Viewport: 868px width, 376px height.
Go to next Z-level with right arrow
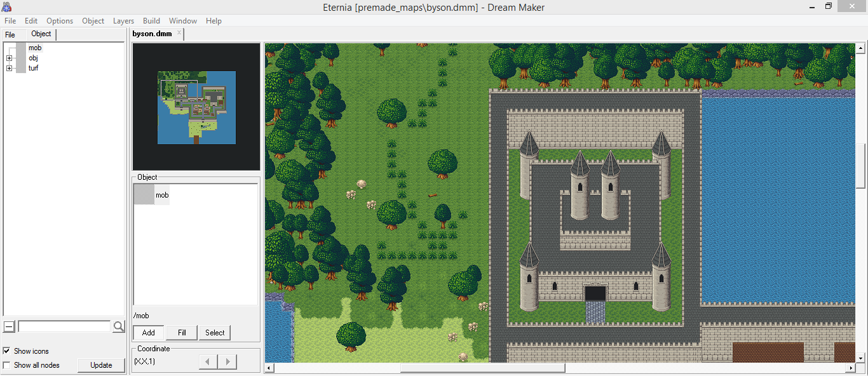coord(227,362)
